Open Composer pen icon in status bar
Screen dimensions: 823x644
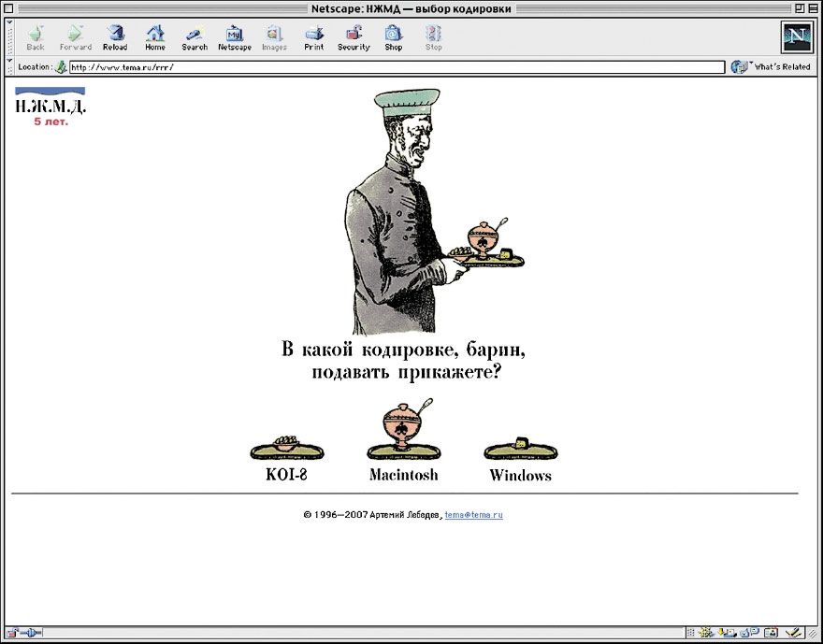click(794, 633)
